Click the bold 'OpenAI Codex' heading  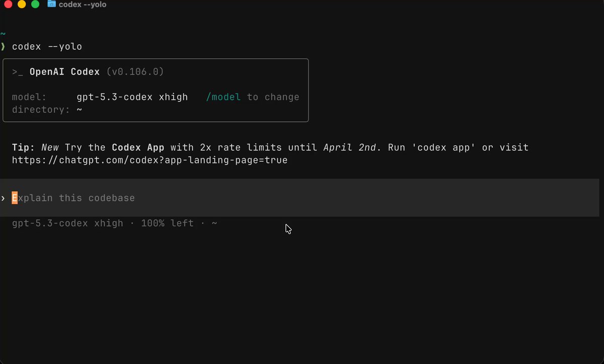65,72
